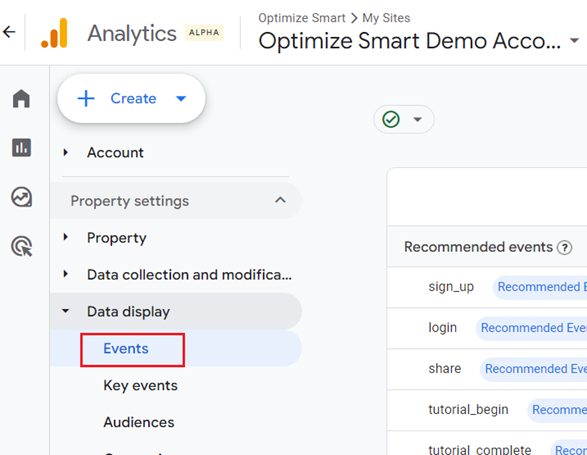Expand the Property tree item
Screen dimensions: 587x455
tap(66, 237)
